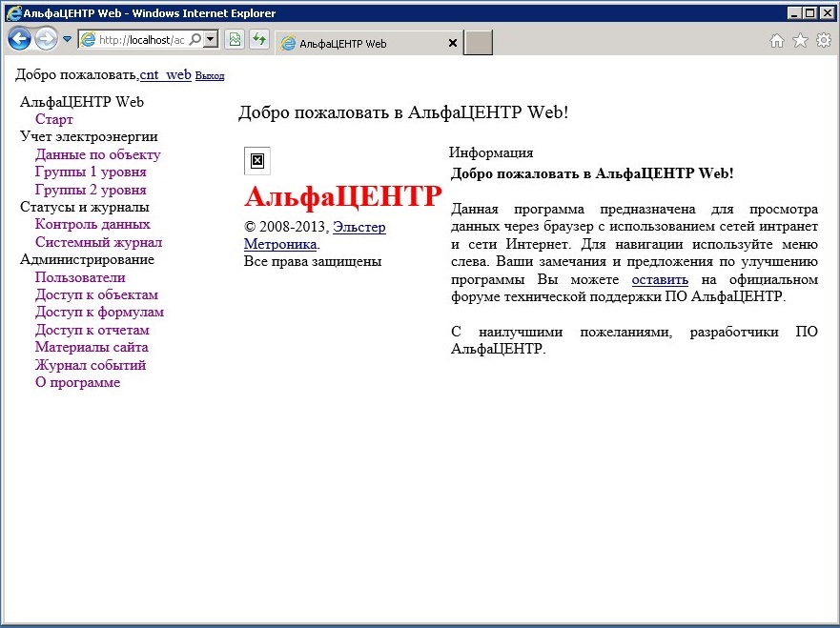Open Favorites with the star icon
Viewport: 840px width, 628px height.
(x=800, y=40)
